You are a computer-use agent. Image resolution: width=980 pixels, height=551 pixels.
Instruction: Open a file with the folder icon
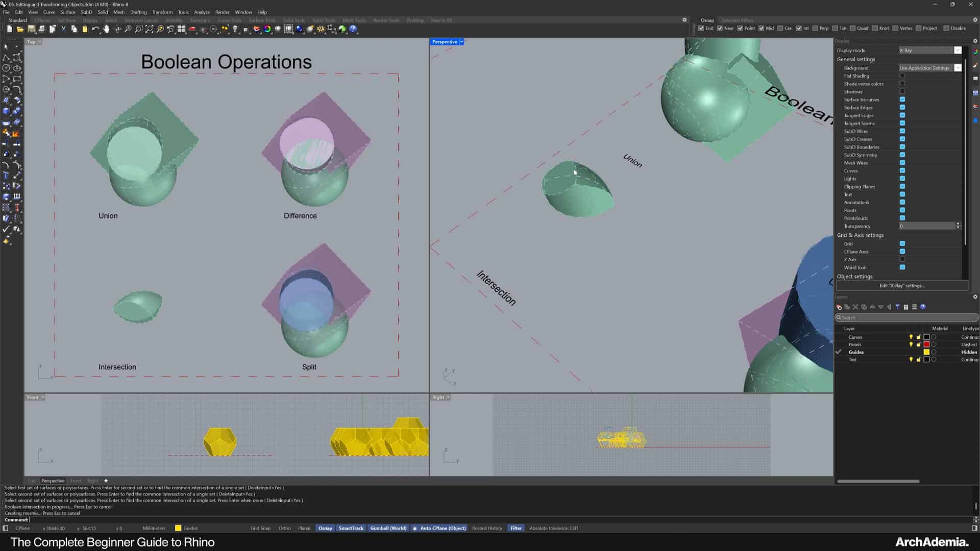[20, 29]
